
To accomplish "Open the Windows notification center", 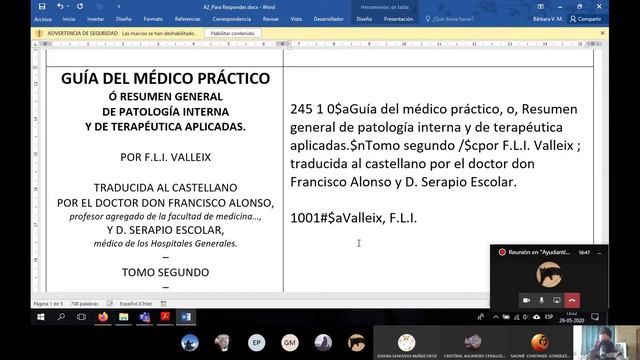I will [x=595, y=317].
